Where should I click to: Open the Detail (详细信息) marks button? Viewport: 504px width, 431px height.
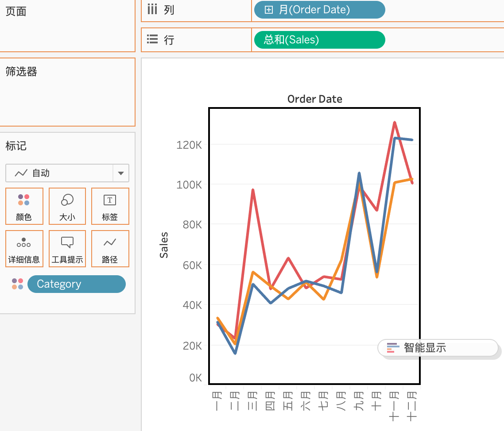[x=24, y=249]
